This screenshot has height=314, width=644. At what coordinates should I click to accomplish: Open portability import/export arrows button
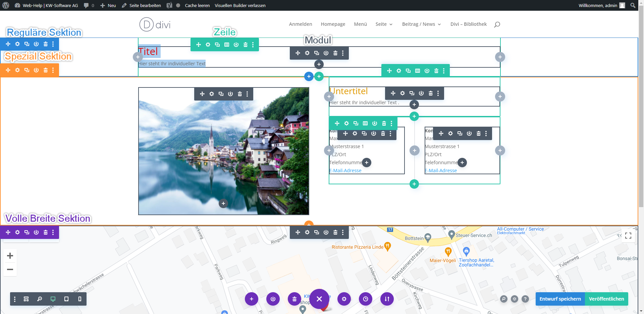point(387,299)
